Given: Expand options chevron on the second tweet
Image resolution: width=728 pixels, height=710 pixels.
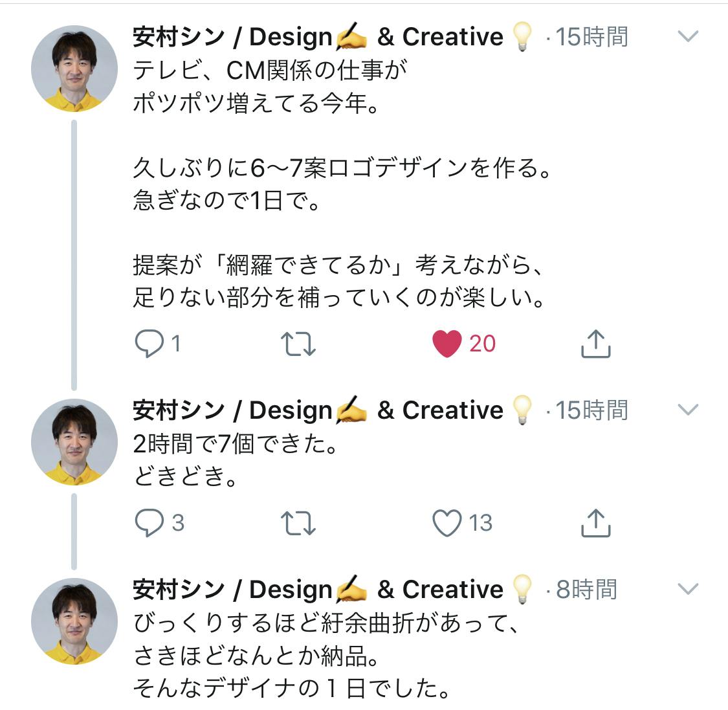Looking at the screenshot, I should [x=688, y=409].
